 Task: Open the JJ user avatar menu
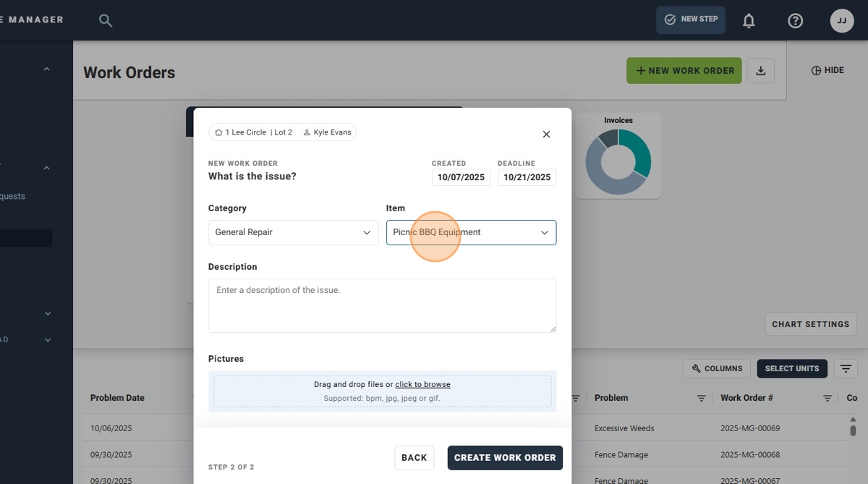(842, 21)
